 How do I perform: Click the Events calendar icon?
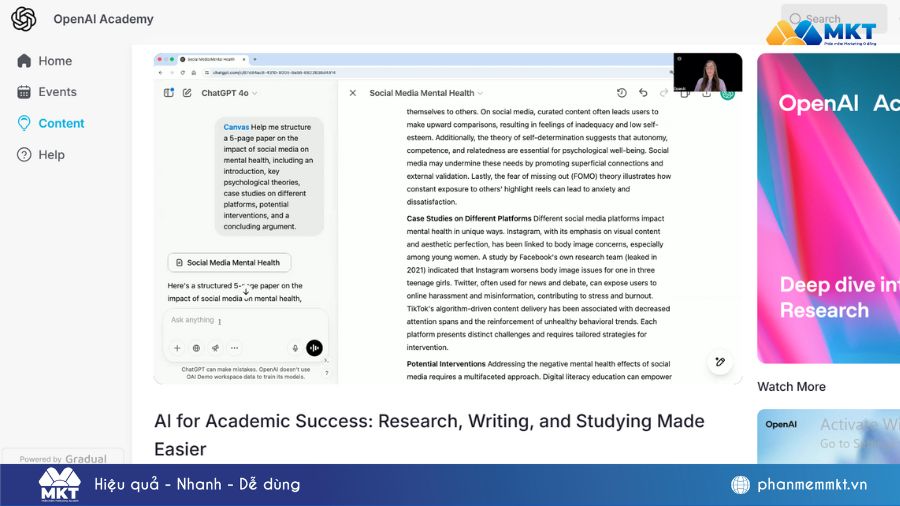24,92
